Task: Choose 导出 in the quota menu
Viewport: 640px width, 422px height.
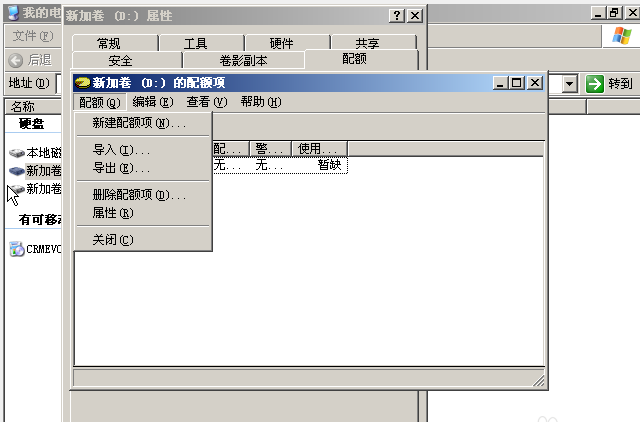Action: (x=121, y=167)
